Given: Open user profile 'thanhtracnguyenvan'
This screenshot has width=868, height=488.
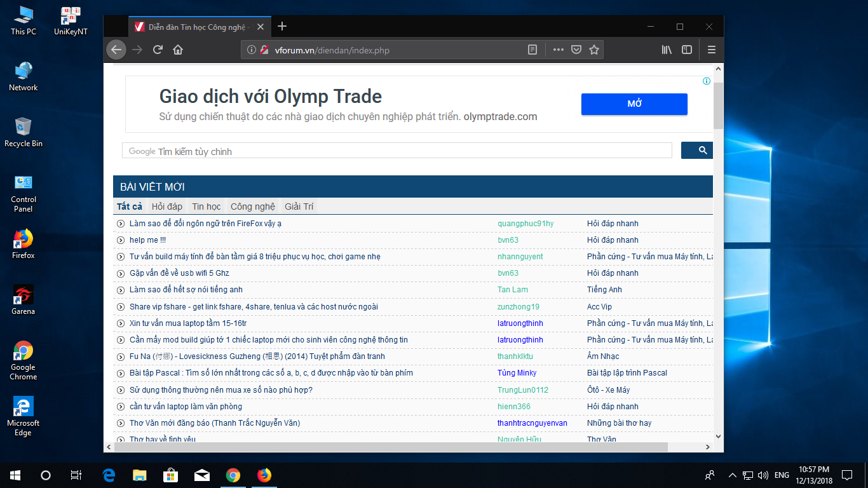Looking at the screenshot, I should pyautogui.click(x=532, y=423).
